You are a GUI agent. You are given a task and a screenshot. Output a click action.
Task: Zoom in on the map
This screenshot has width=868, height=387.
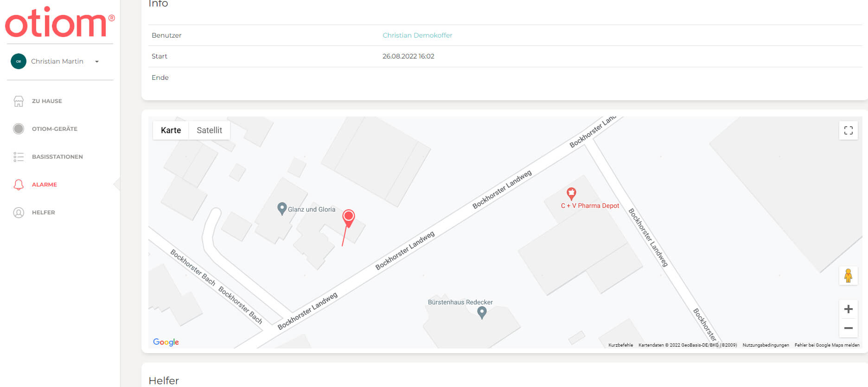(848, 310)
